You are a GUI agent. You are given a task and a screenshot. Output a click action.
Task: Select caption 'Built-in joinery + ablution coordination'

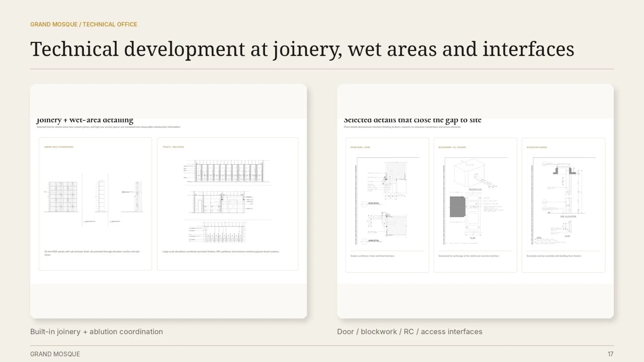97,331
